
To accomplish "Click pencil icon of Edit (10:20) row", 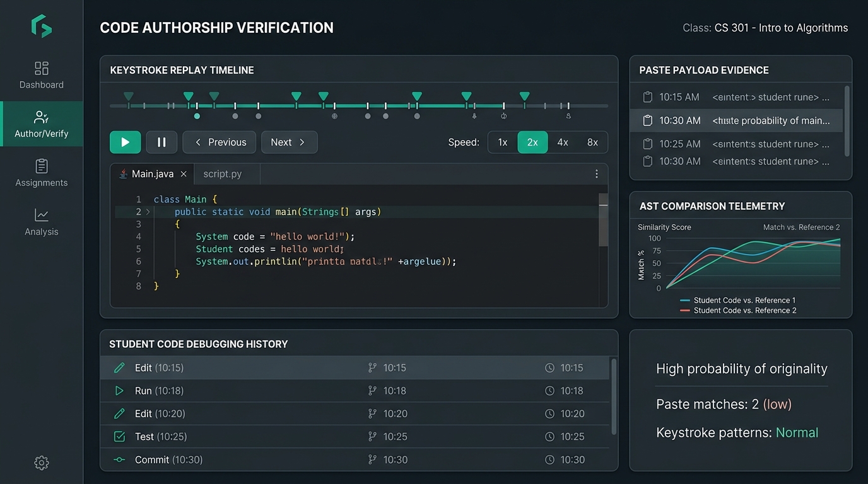I will coord(119,413).
